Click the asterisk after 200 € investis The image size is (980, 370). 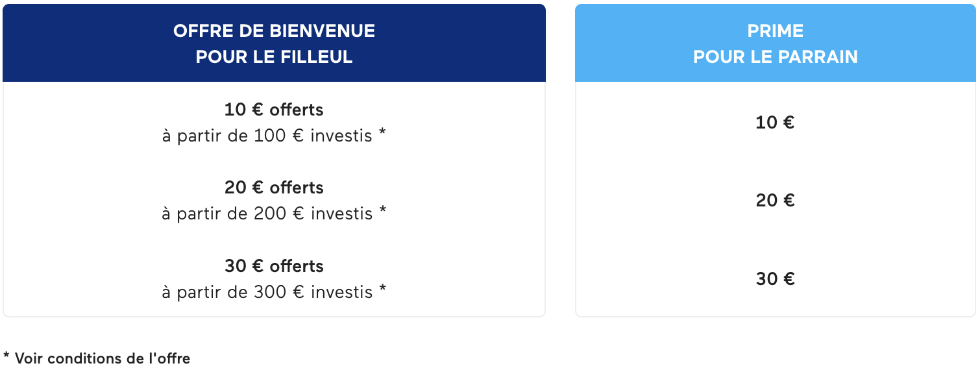382,211
